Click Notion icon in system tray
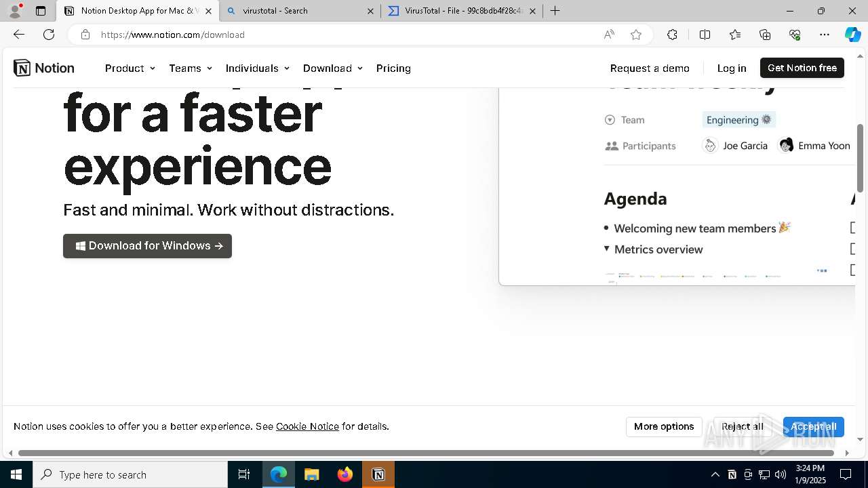This screenshot has height=488, width=868. tap(732, 474)
